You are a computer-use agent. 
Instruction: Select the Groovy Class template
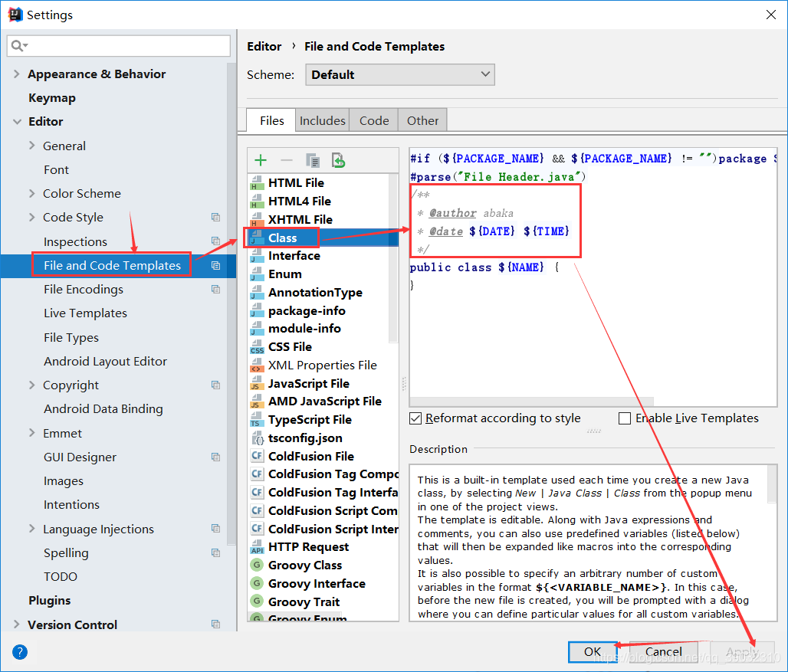tap(323, 565)
